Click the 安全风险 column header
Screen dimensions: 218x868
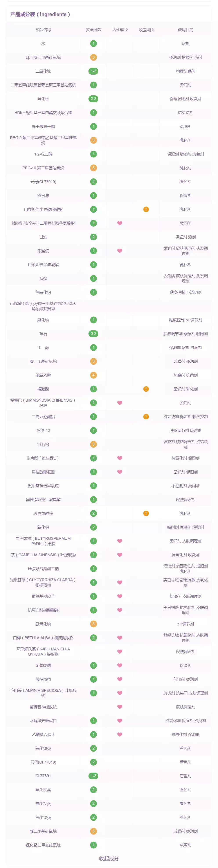point(94,30)
